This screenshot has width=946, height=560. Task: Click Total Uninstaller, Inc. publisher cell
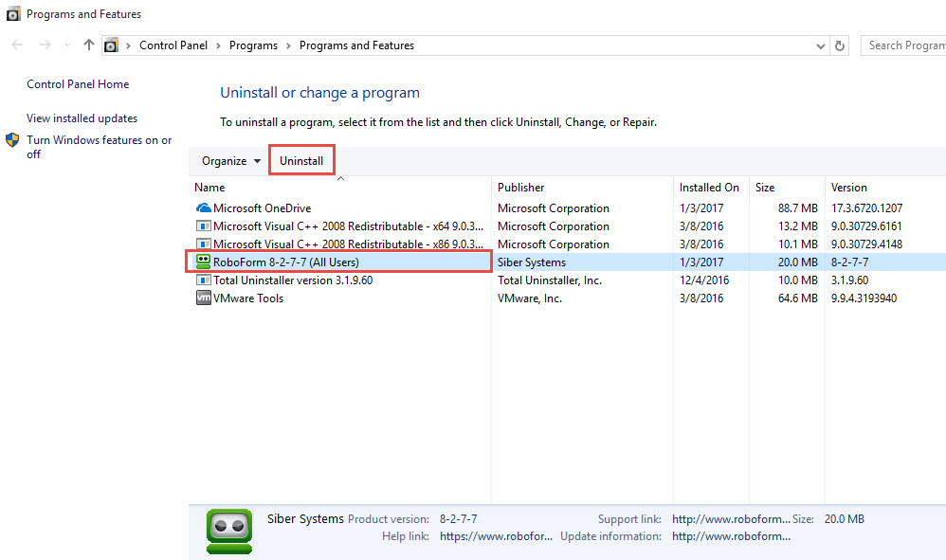point(550,280)
